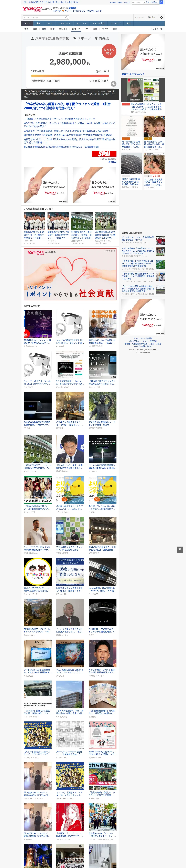
Task: Open the オリジナル tab
Action: [81, 24]
